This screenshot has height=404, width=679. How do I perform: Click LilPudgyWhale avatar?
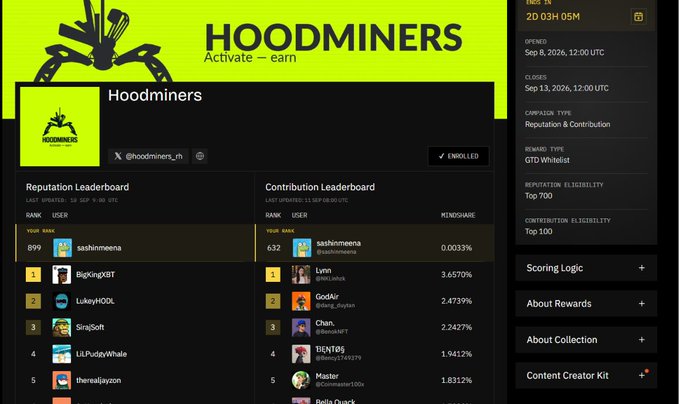coord(61,354)
